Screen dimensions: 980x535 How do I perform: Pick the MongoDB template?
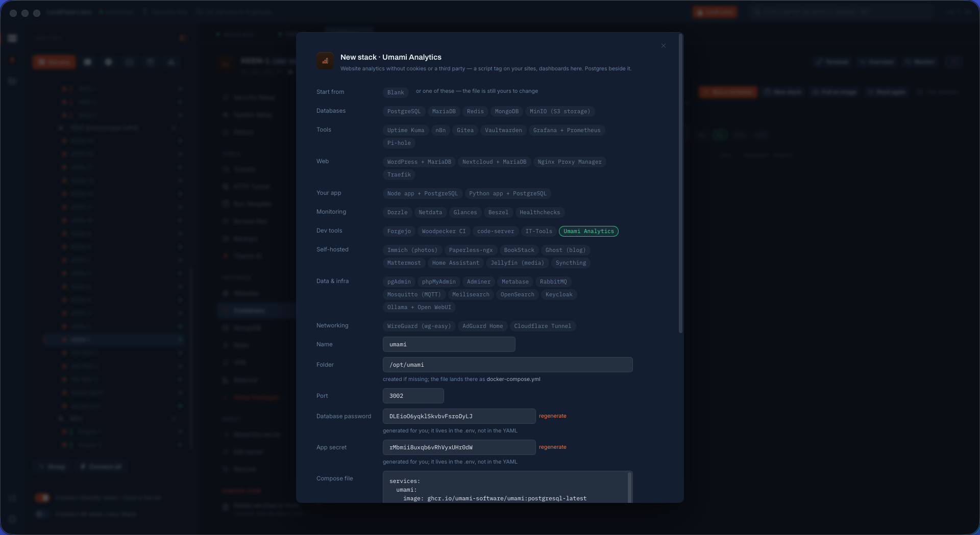click(x=506, y=111)
